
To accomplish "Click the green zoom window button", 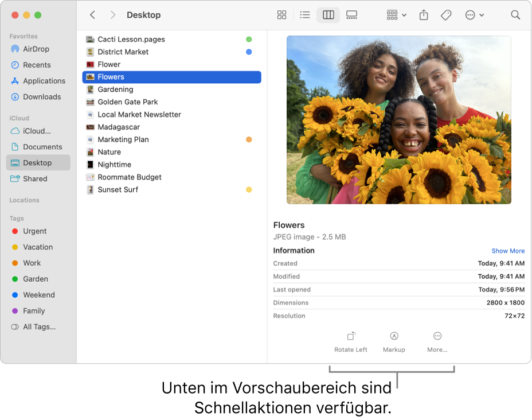I will click(x=38, y=15).
